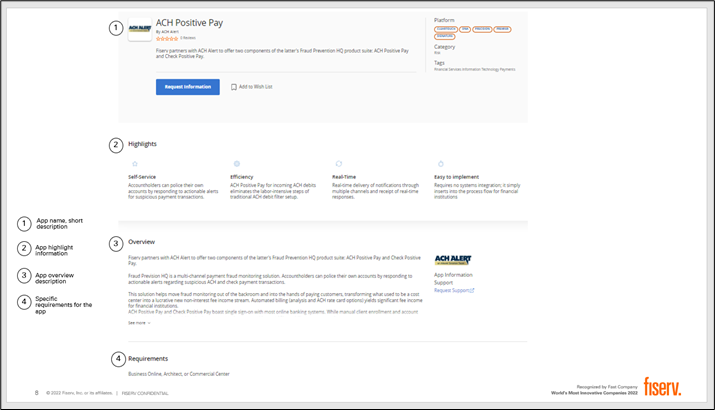
Task: Click the Add to Wish List label
Action: click(x=255, y=87)
